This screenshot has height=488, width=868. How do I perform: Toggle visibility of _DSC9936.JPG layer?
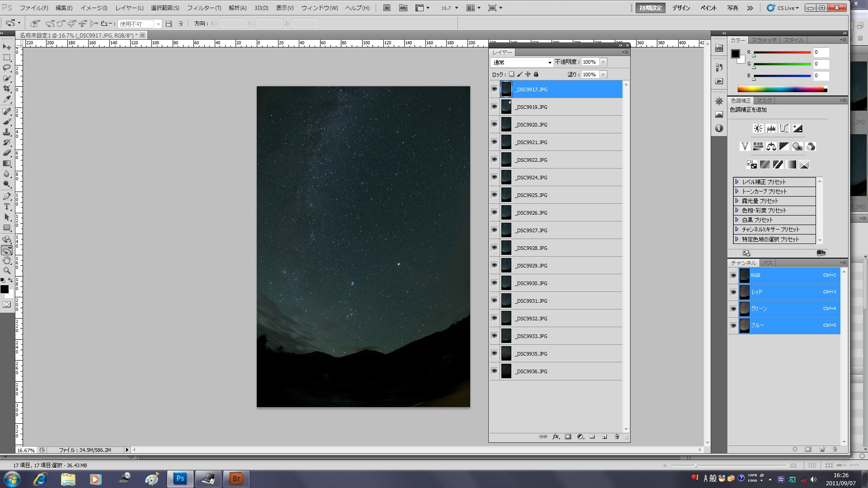coord(494,371)
